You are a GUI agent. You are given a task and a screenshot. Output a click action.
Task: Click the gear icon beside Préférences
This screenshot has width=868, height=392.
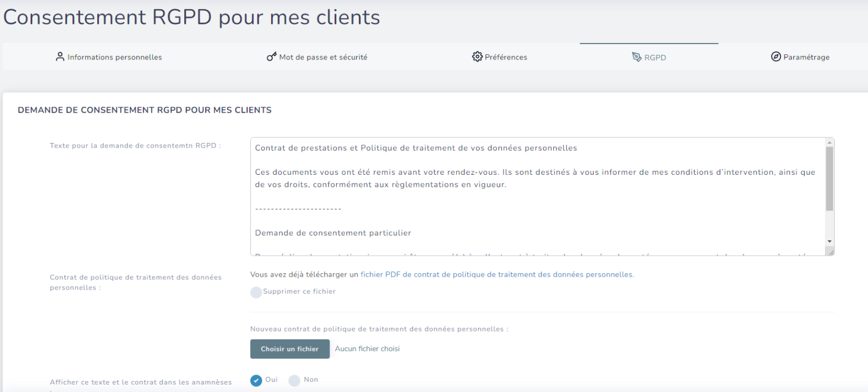477,57
